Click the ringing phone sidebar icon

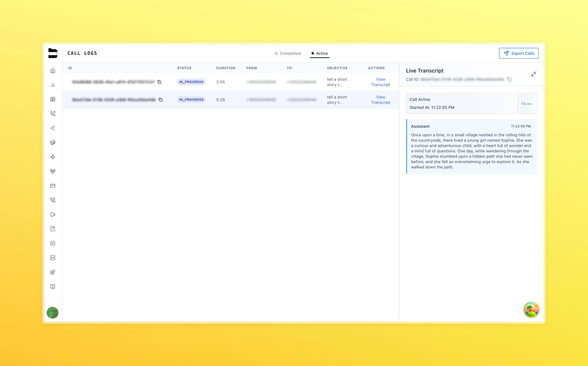pos(53,200)
